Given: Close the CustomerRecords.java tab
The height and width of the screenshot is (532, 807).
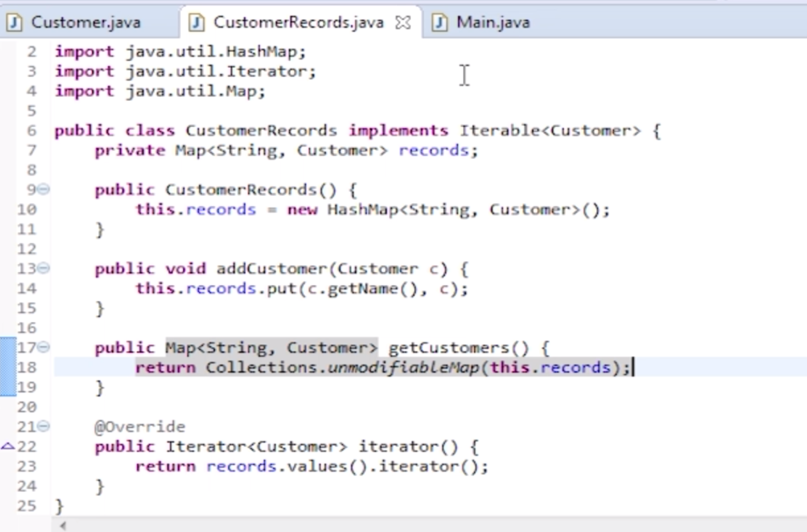Looking at the screenshot, I should [x=403, y=22].
